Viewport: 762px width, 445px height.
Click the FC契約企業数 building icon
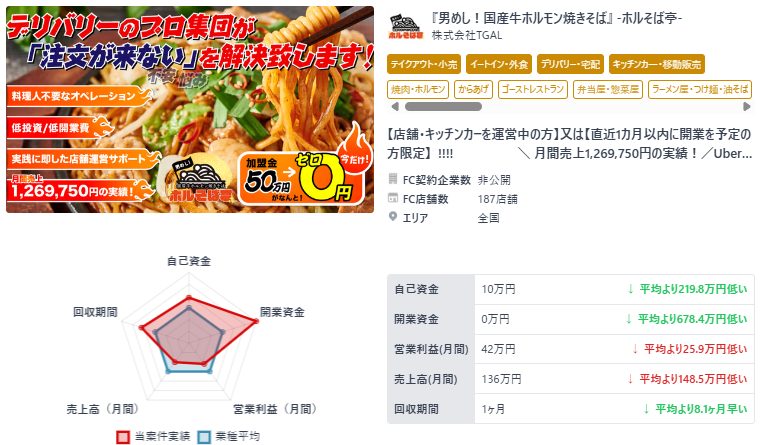pos(393,179)
